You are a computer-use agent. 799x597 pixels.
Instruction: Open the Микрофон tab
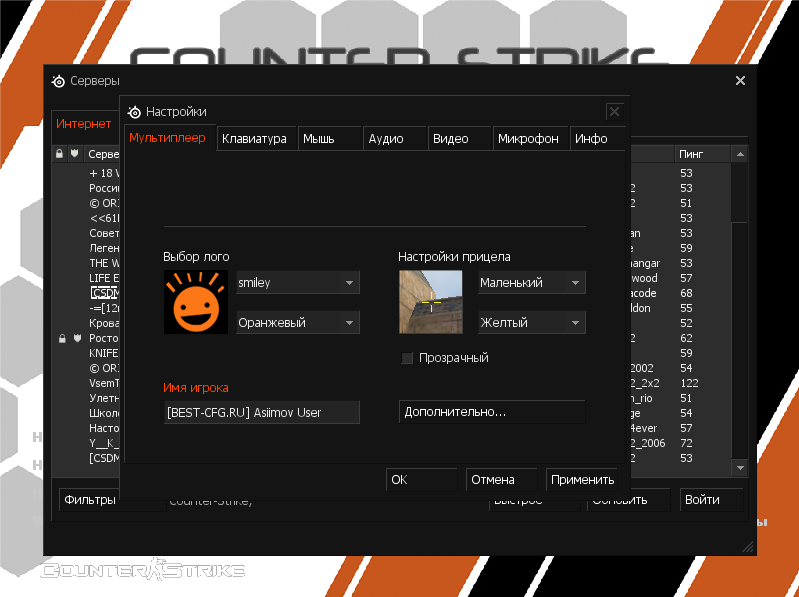coord(530,139)
